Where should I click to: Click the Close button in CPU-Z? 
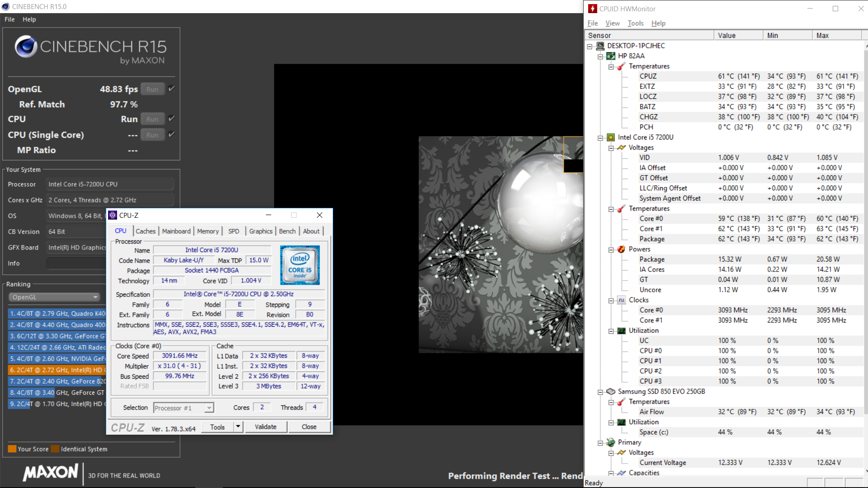click(309, 427)
